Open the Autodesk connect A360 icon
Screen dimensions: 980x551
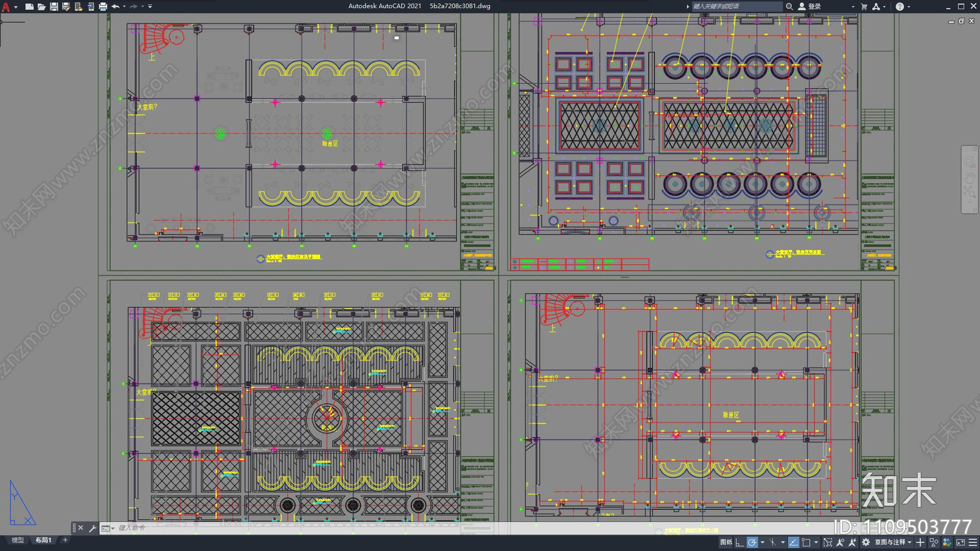pos(876,6)
